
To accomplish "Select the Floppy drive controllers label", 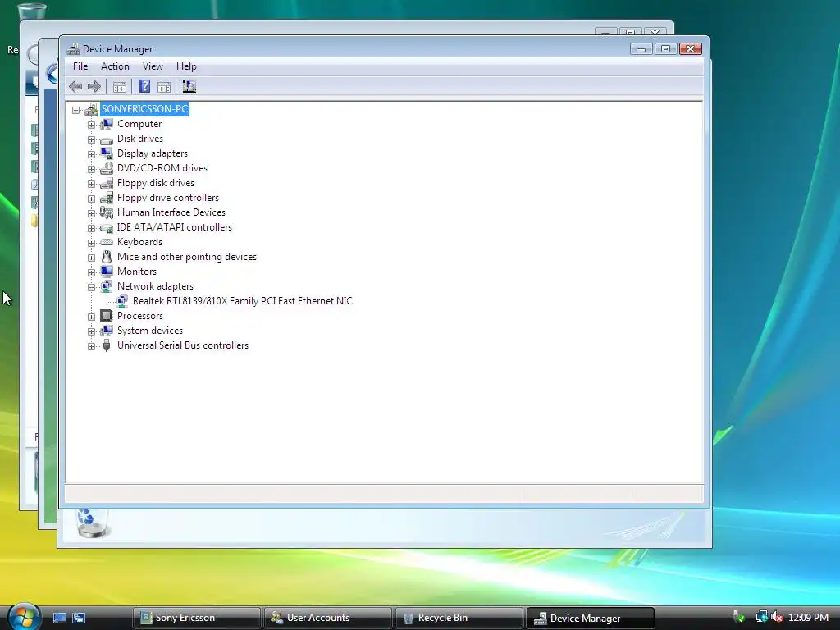I will (x=168, y=198).
